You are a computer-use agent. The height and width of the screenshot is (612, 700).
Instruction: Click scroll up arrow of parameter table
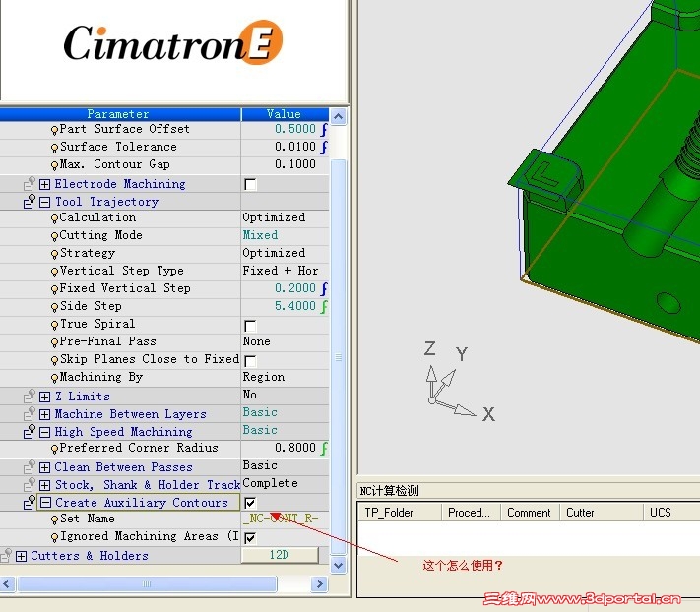(339, 117)
